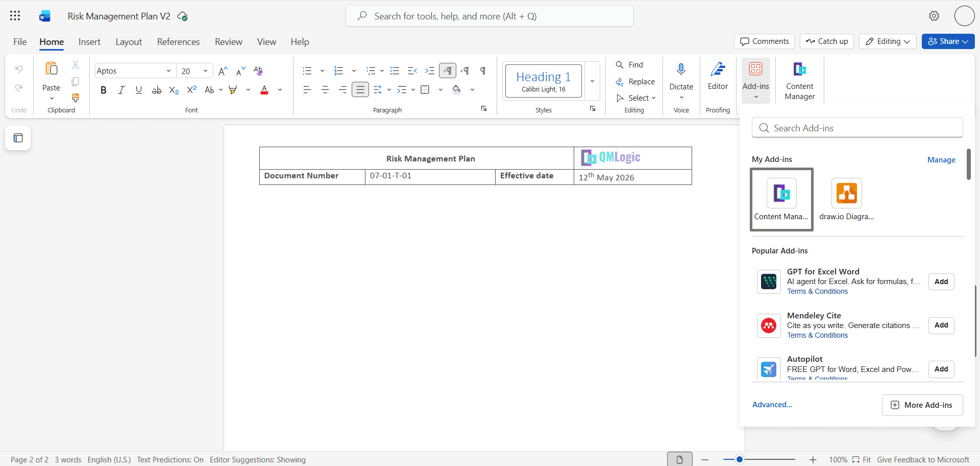This screenshot has height=466, width=980.
Task: Toggle Text Predictions status
Action: [170, 460]
